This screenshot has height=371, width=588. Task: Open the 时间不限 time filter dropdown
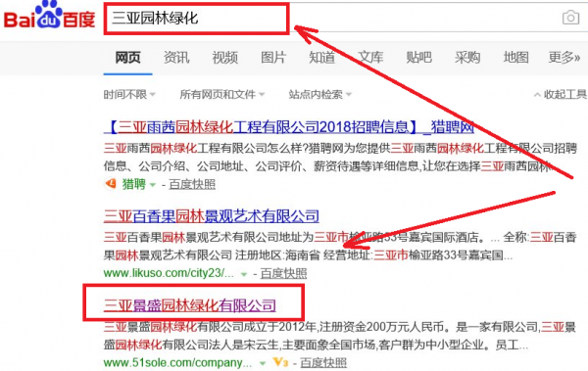point(129,94)
